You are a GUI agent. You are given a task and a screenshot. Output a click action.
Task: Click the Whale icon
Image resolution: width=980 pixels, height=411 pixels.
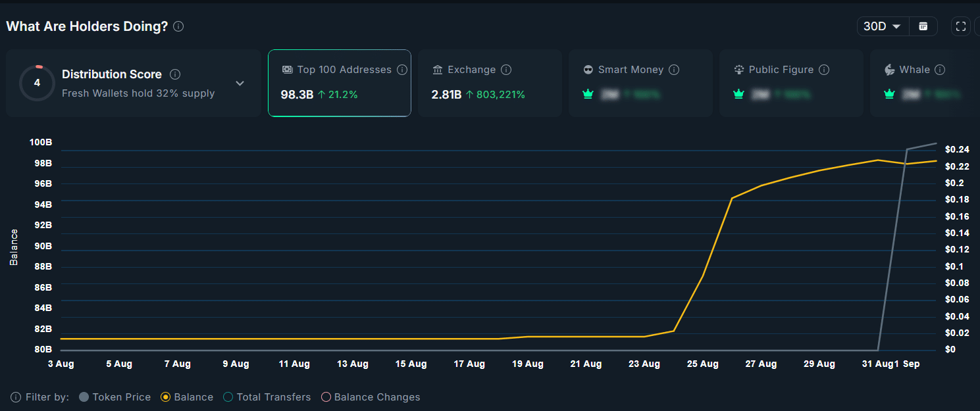coord(890,70)
